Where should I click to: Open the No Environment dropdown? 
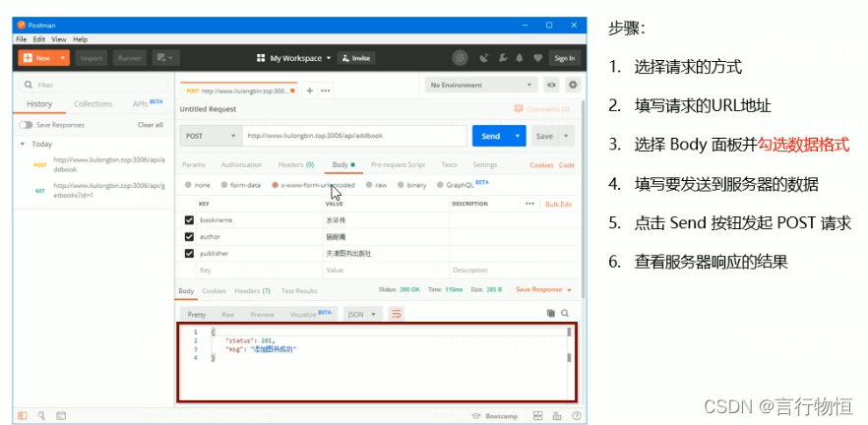tap(481, 86)
